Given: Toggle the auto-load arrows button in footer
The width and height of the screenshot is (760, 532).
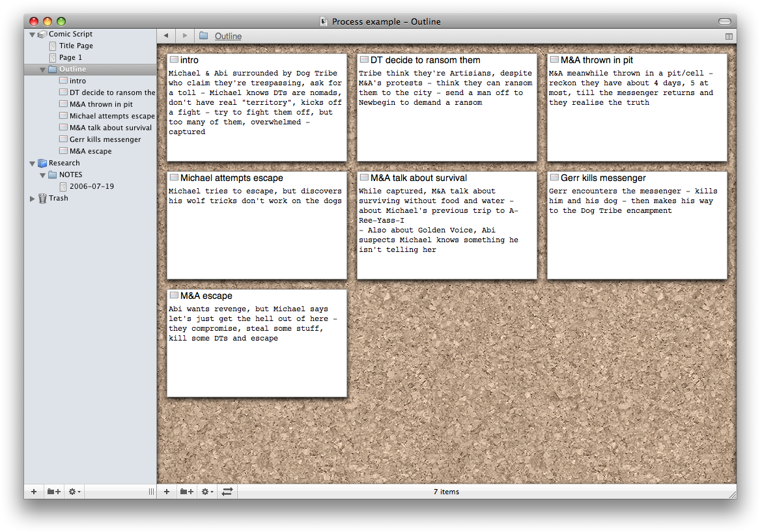Looking at the screenshot, I should (x=227, y=492).
